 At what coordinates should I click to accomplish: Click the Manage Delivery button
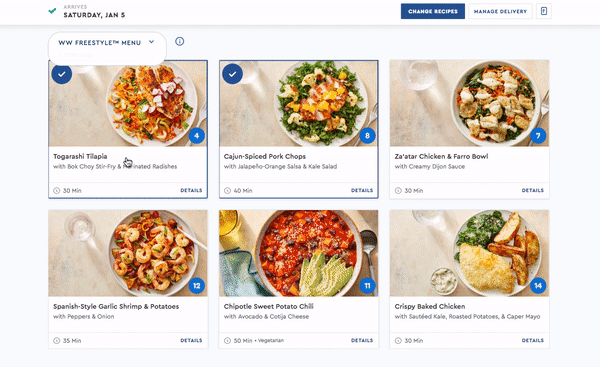(500, 11)
